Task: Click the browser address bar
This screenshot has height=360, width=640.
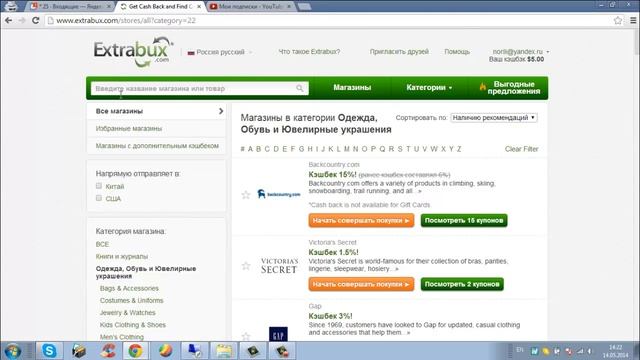Action: [327, 20]
